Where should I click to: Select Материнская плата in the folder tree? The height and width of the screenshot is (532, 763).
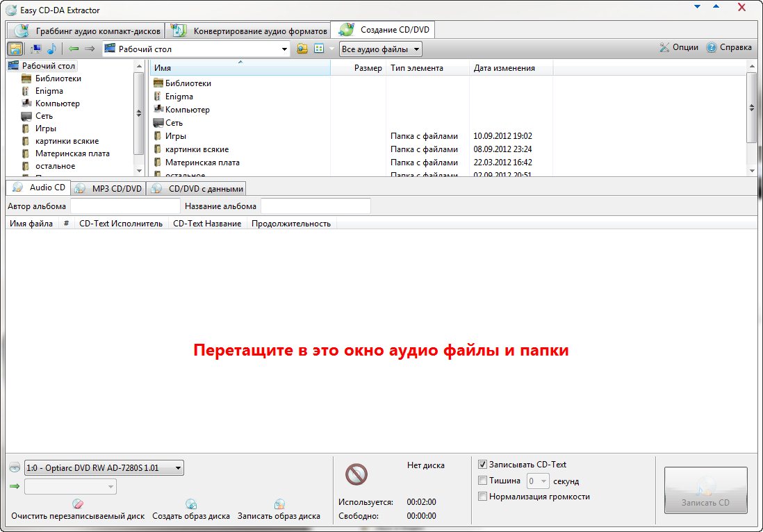[72, 153]
